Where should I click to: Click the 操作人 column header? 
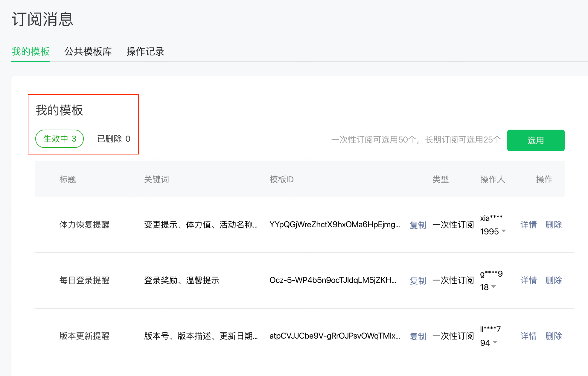(x=493, y=179)
